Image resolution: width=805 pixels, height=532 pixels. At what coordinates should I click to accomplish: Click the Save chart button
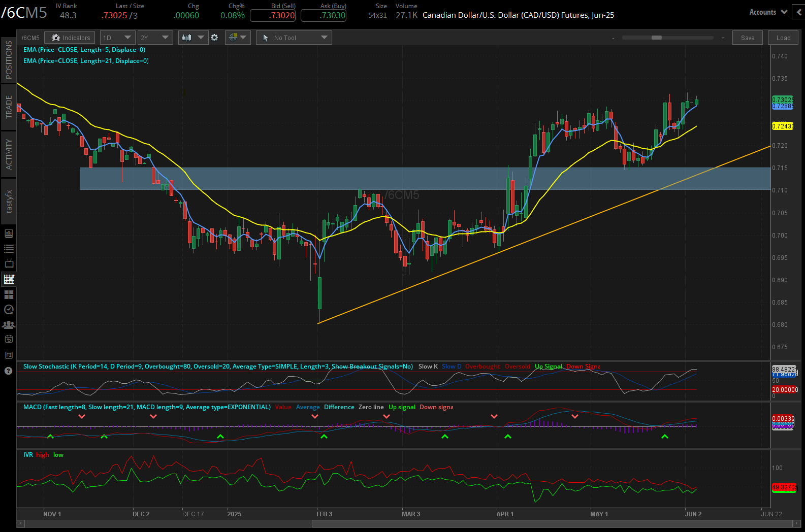tap(747, 38)
